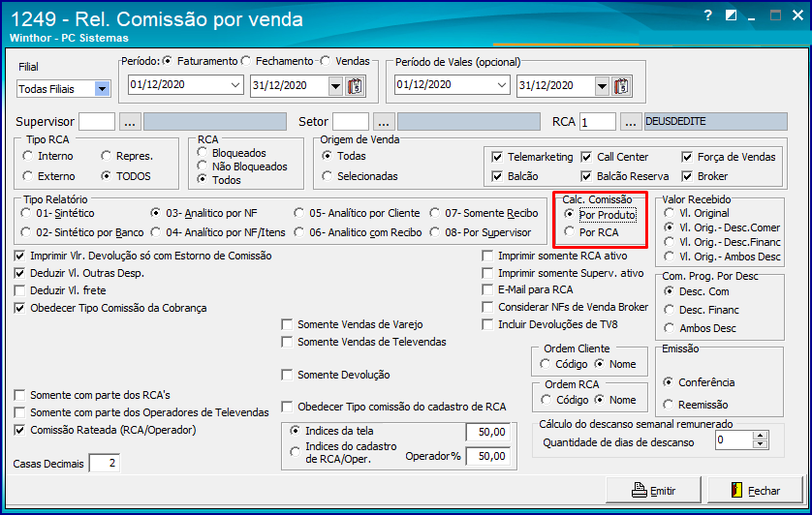Open the Filial Todas Filiais dropdown
The image size is (812, 515).
[103, 89]
